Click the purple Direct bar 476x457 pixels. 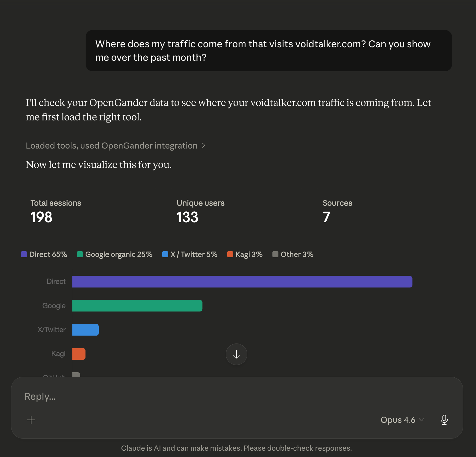[x=242, y=282]
